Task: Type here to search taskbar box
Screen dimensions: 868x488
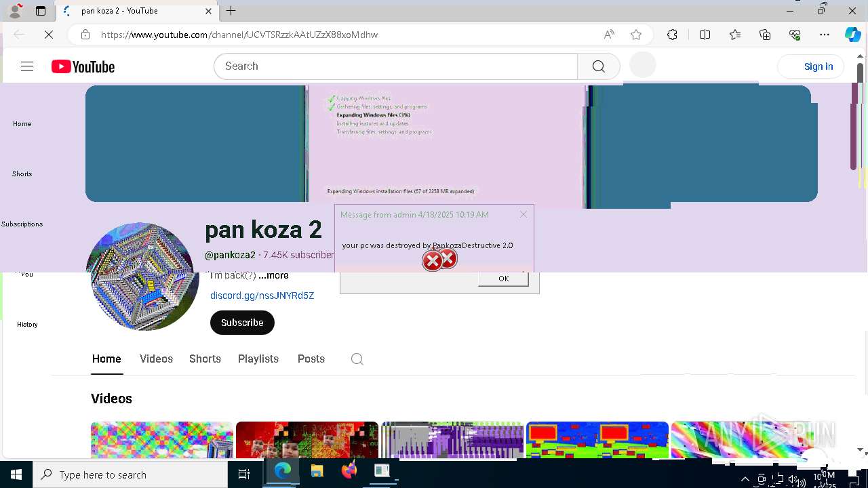Action: point(130,474)
